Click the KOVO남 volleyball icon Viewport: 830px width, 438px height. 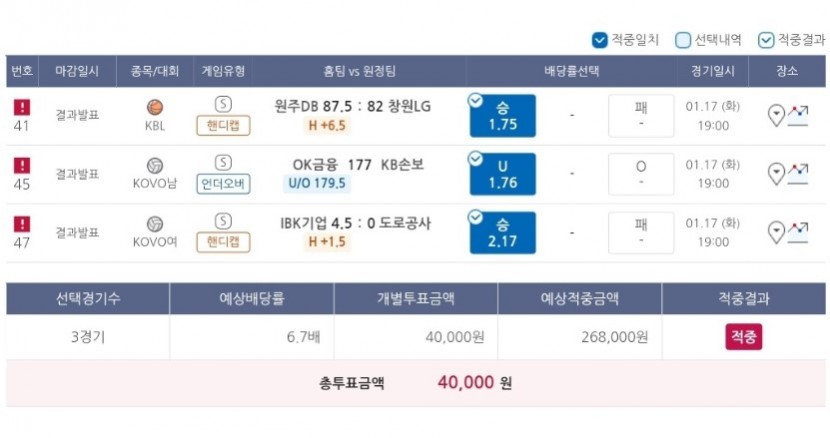point(155,165)
